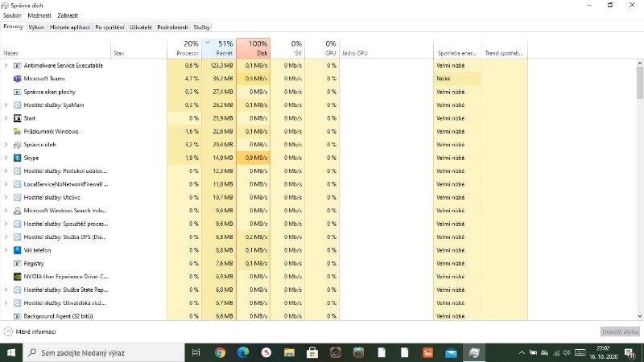Screen dimensions: 644x362
Task: Expand Hostitel služby: UtcSvc row
Action: [x=6, y=197]
